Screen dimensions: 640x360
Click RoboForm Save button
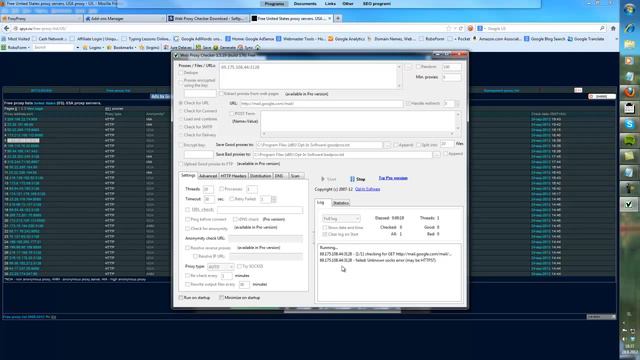[x=203, y=47]
